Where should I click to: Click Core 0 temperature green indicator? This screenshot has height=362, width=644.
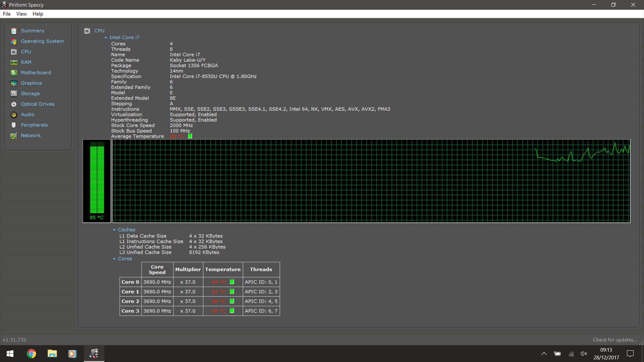[x=232, y=282]
